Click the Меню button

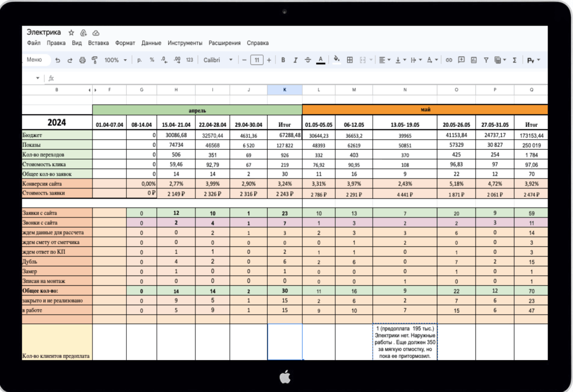[x=34, y=60]
